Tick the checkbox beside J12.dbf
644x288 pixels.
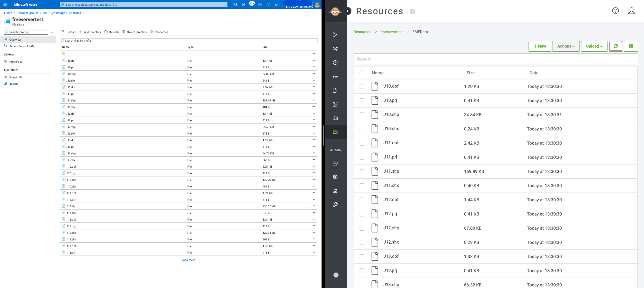coord(362,199)
